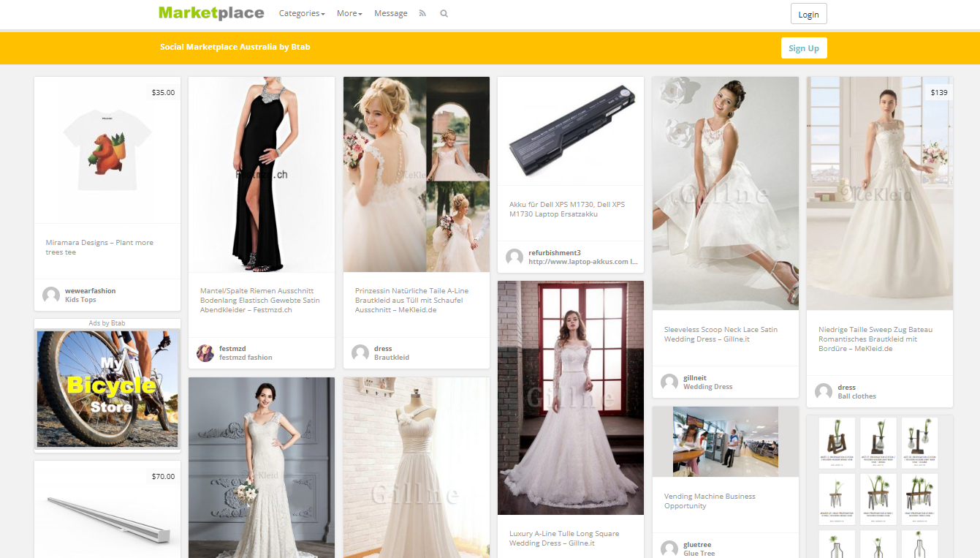Viewport: 980px width, 558px height.
Task: Open the bear t-shirt product image
Action: coord(107,150)
